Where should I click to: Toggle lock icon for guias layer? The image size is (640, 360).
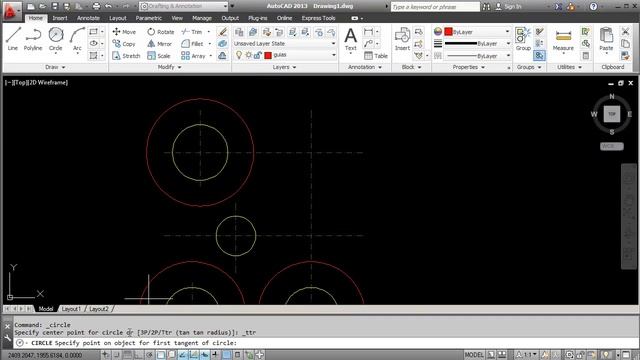click(258, 55)
